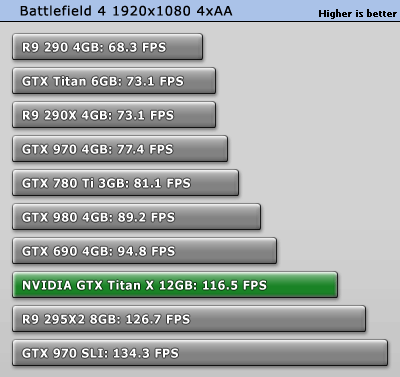The width and height of the screenshot is (400, 377).
Task: Click the GTX 690 4GB bar
Action: coord(145,251)
